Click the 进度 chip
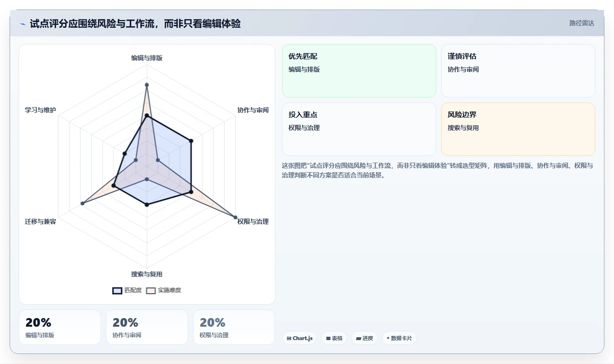 pyautogui.click(x=364, y=338)
